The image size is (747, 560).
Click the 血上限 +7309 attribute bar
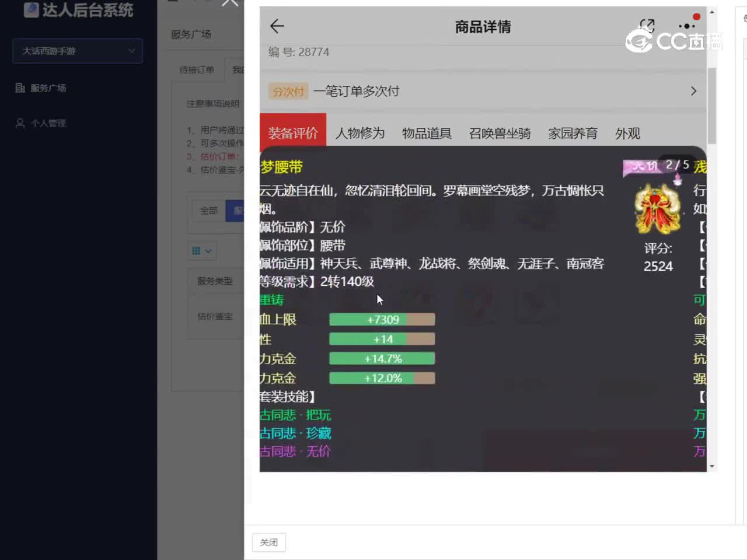(x=382, y=320)
